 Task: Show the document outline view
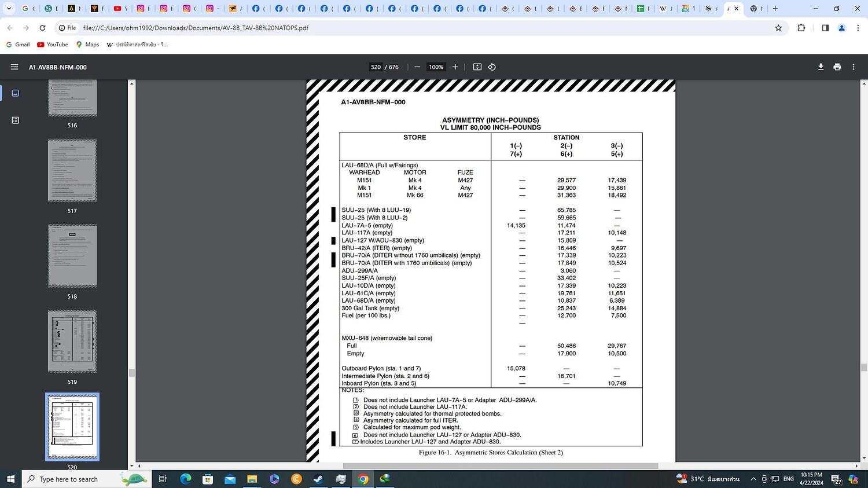(x=16, y=120)
